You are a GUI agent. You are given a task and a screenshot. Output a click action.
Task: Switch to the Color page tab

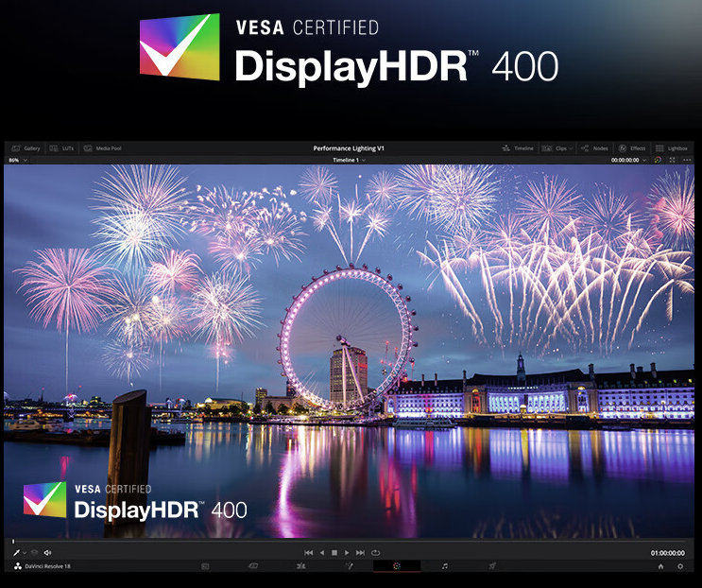click(x=397, y=566)
